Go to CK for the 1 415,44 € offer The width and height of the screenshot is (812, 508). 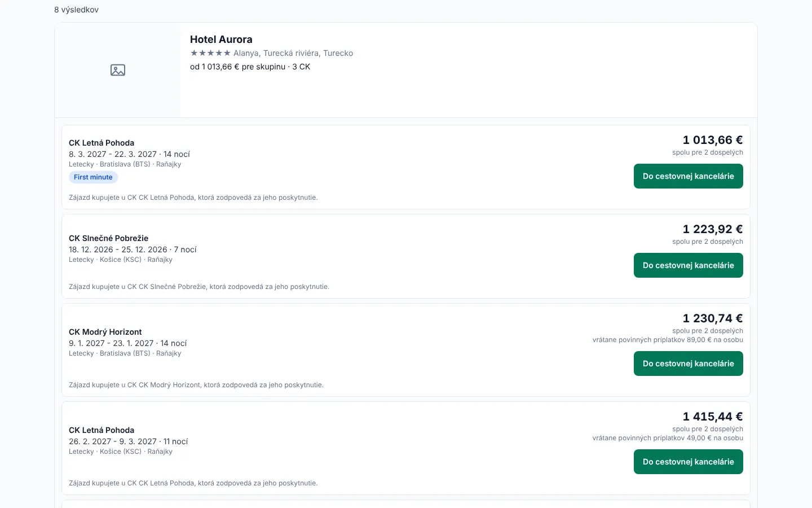(x=688, y=462)
